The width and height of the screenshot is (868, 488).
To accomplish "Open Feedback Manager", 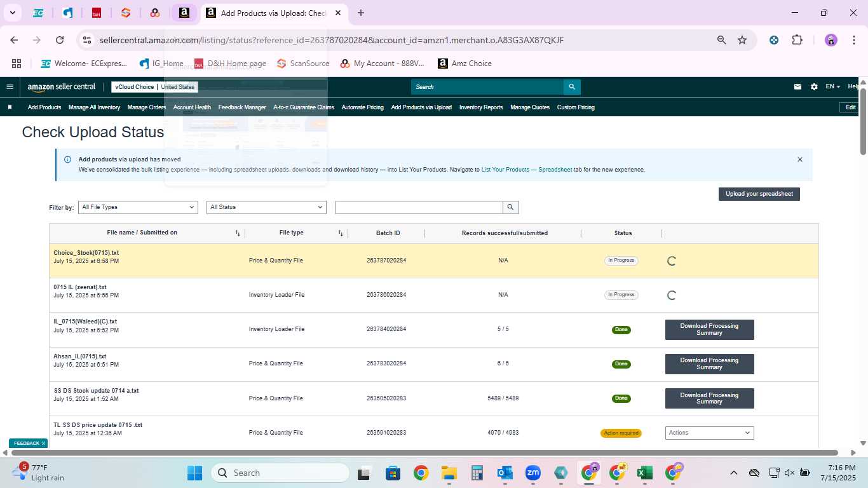I will coord(242,107).
